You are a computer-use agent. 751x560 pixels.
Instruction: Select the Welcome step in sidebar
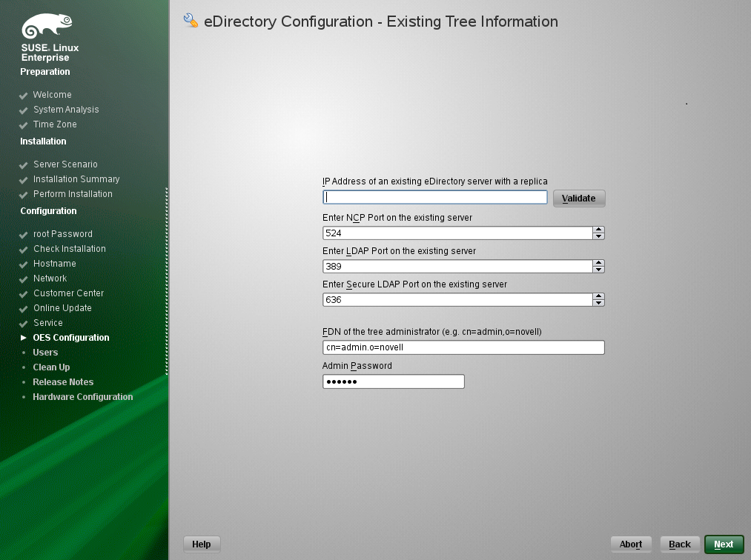click(52, 95)
